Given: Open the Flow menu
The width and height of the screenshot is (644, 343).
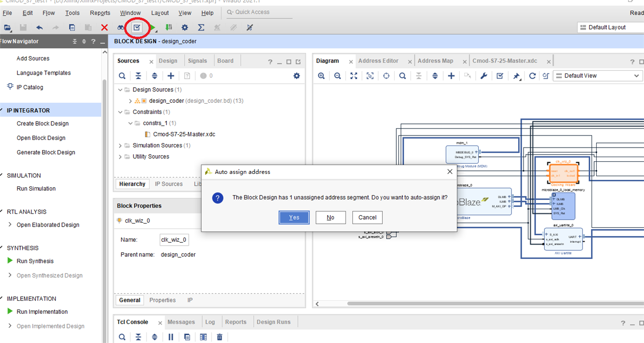Looking at the screenshot, I should [49, 13].
